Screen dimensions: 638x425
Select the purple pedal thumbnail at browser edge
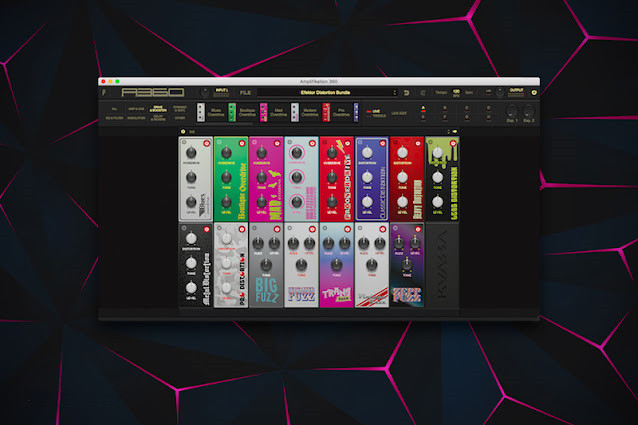click(356, 112)
